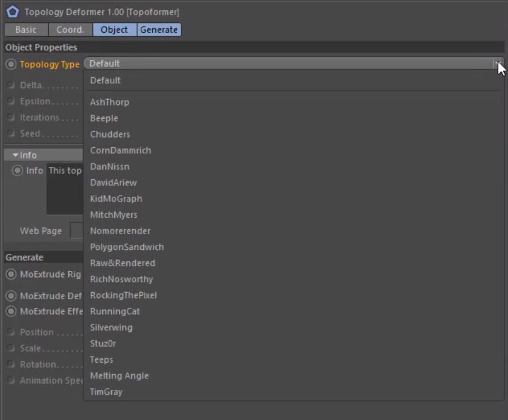The image size is (508, 420).
Task: Switch to the Coord. tab
Action: 70,29
